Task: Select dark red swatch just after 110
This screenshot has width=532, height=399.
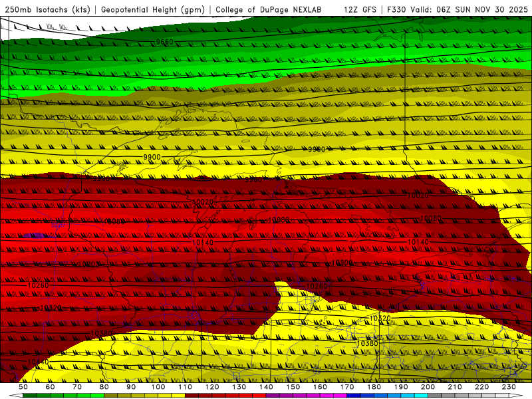Action: 192,395
